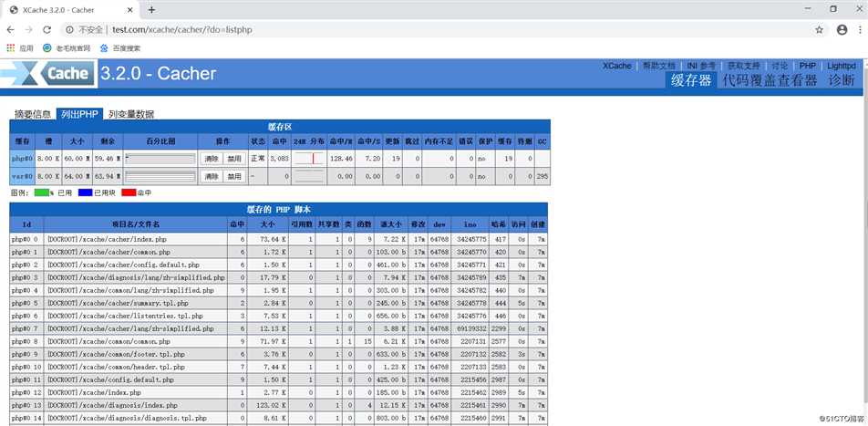868x426 pixels.
Task: Click the /xcache/cacher/common.php file name
Action: point(108,252)
